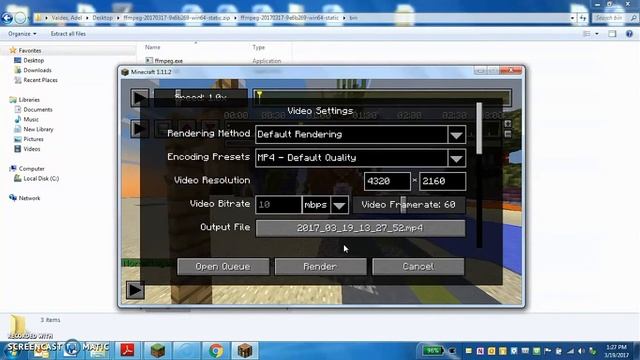The width and height of the screenshot is (640, 360).
Task: Sort files by Type column header
Action: (258, 47)
